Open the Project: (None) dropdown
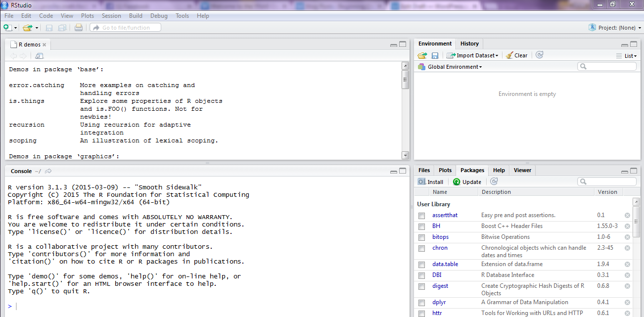The image size is (644, 317). [x=615, y=28]
